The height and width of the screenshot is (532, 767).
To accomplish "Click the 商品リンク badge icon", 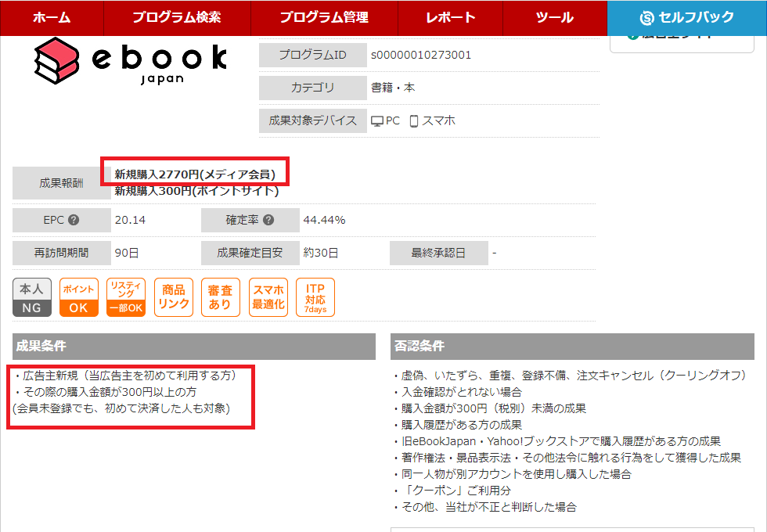I will (174, 298).
